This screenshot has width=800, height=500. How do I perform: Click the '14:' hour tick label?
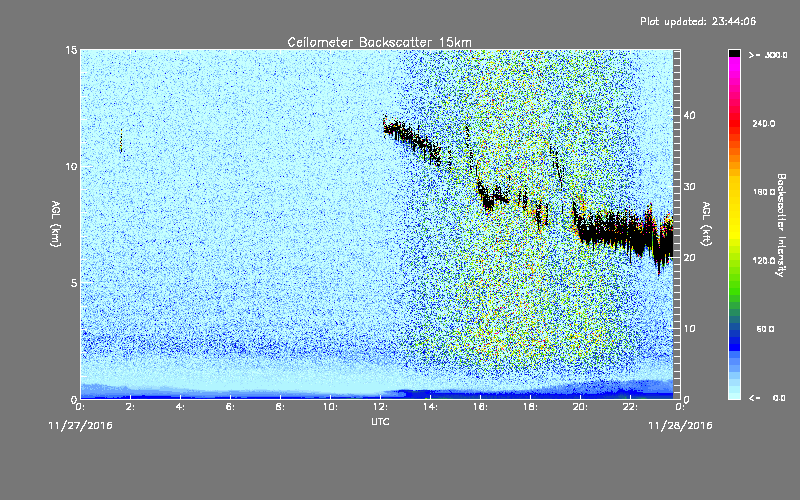tap(430, 407)
